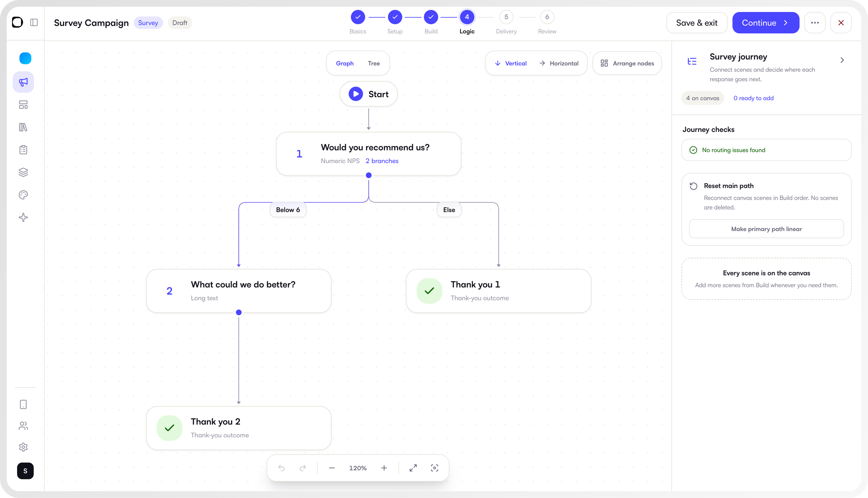Switch canvas to Graph view
The image size is (868, 498).
(x=344, y=63)
